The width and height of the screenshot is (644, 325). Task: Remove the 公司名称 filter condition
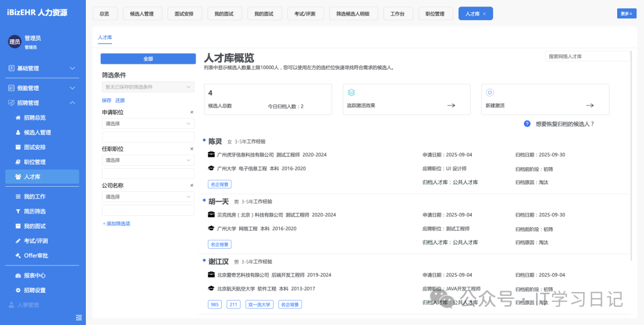point(191,185)
